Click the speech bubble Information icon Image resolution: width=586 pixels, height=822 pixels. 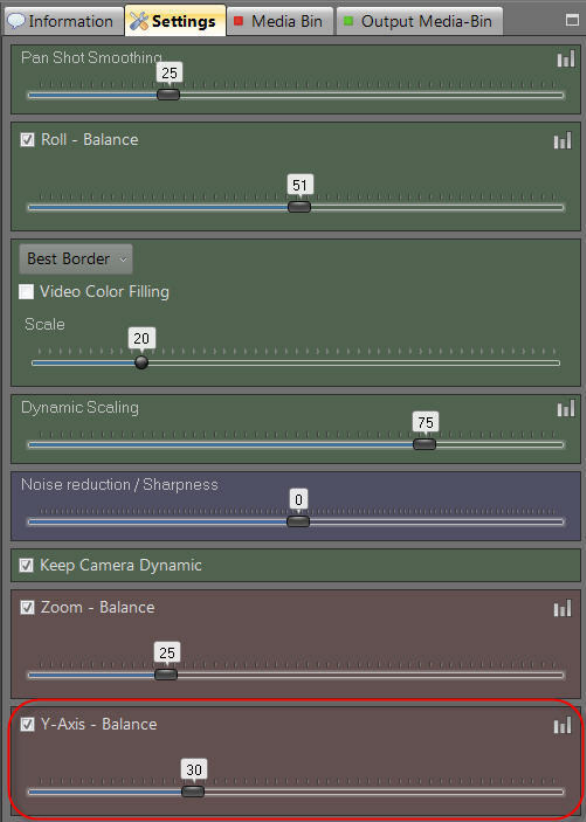tap(16, 21)
